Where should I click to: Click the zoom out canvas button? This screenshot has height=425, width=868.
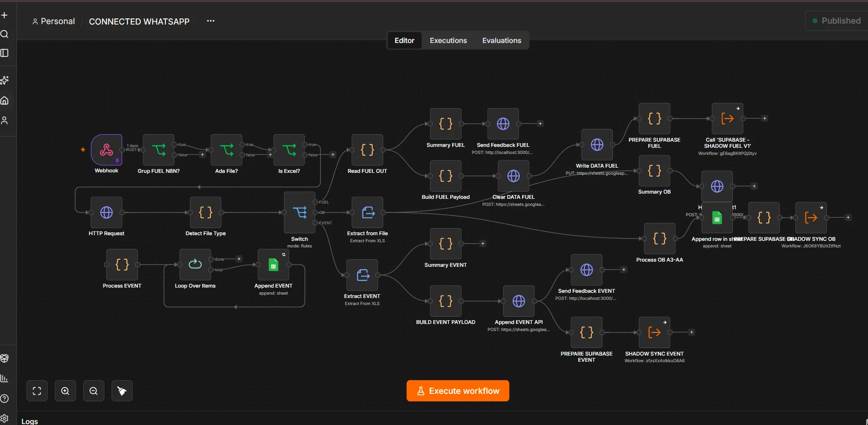tap(94, 391)
